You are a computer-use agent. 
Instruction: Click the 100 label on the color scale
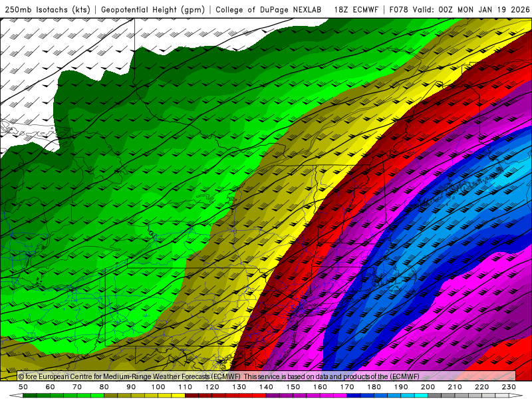pos(158,387)
